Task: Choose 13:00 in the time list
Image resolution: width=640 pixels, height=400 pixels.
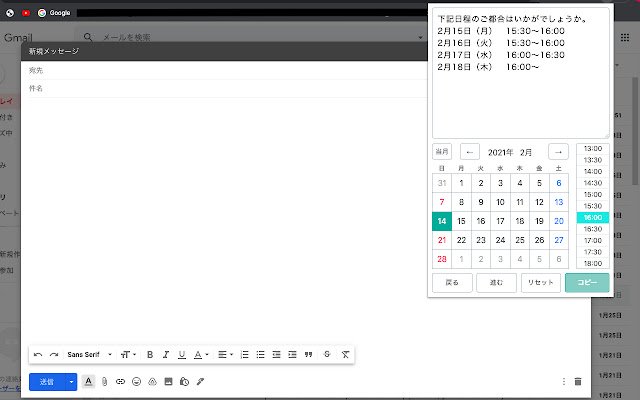Action: tap(593, 149)
